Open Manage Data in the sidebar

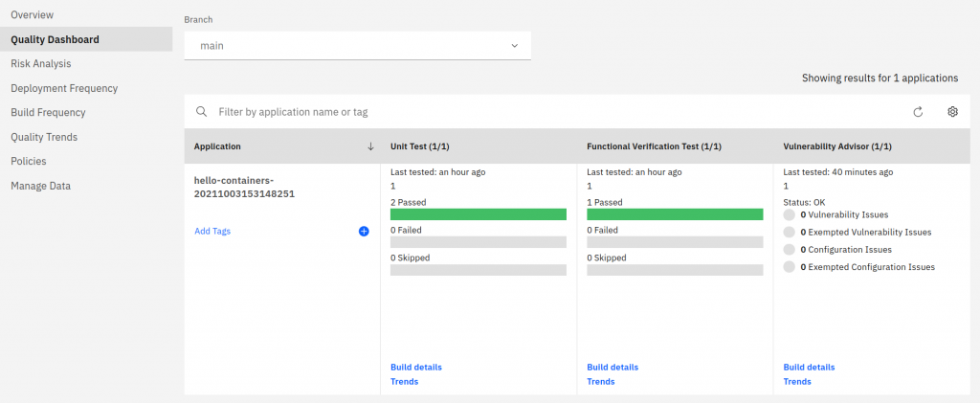click(40, 186)
